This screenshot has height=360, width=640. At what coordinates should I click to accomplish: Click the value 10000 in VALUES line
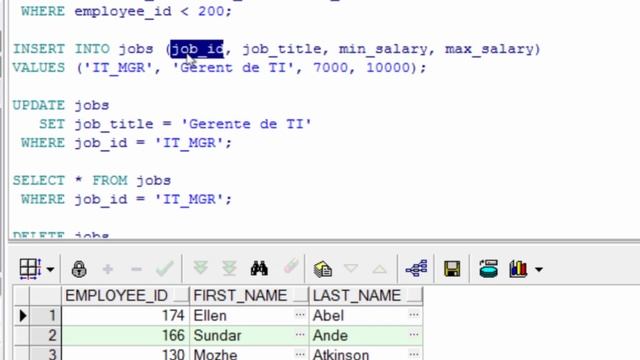coord(388,68)
